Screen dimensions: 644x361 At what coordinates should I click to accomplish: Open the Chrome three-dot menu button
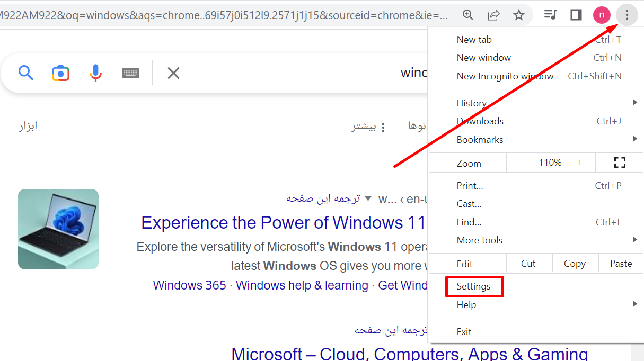click(627, 15)
